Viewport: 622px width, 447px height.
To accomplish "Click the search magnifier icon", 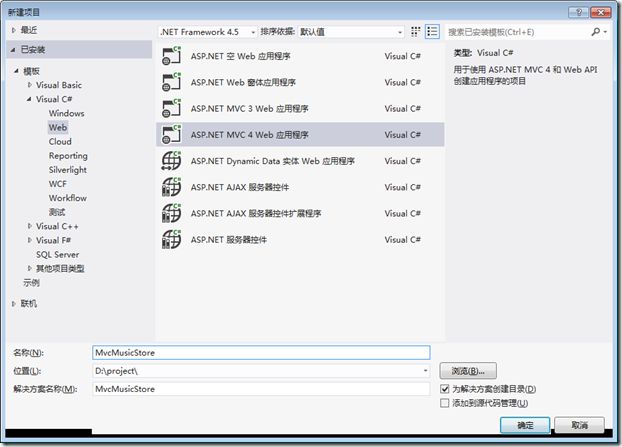I will tap(596, 32).
